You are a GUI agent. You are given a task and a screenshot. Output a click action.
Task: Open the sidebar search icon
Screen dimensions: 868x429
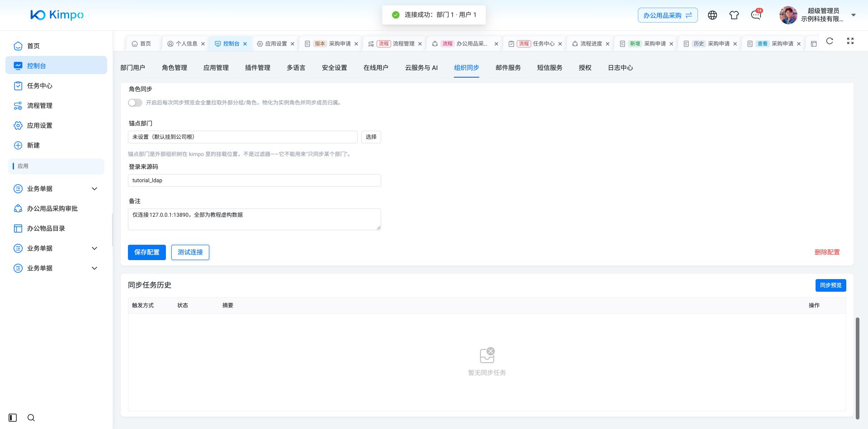[31, 418]
